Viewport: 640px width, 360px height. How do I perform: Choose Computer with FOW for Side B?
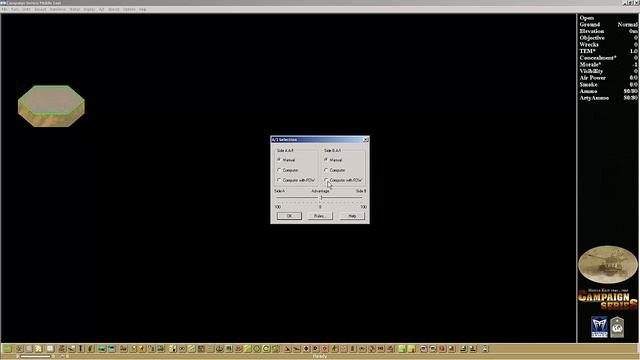(326, 180)
